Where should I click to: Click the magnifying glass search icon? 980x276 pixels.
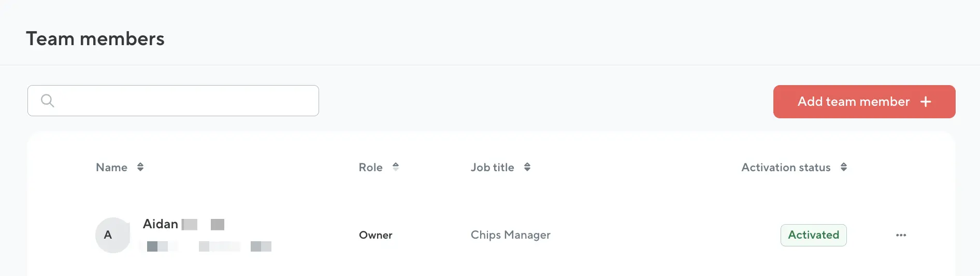[47, 101]
